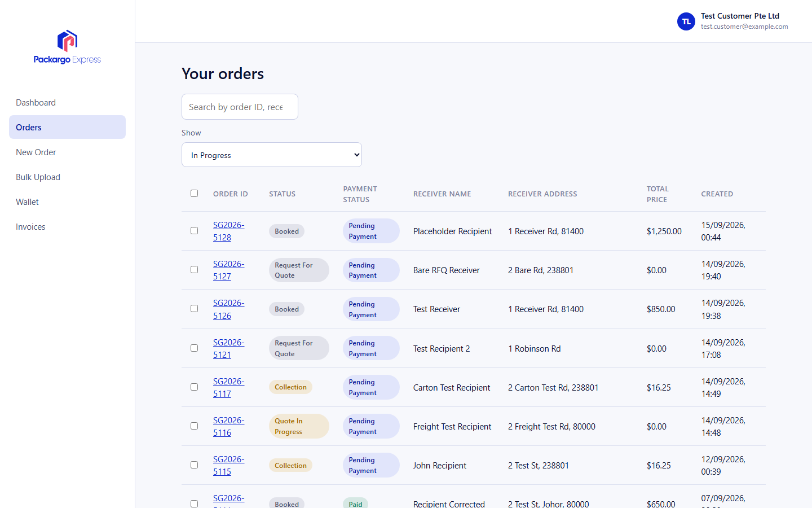
Task: Open order link SG2026-5128
Action: point(228,231)
